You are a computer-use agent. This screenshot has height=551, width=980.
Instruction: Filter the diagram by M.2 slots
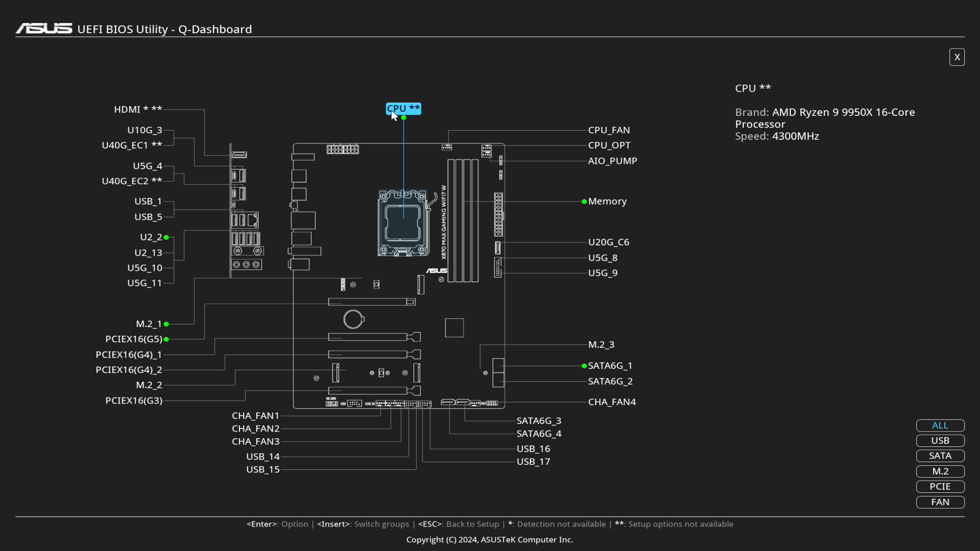tap(940, 471)
